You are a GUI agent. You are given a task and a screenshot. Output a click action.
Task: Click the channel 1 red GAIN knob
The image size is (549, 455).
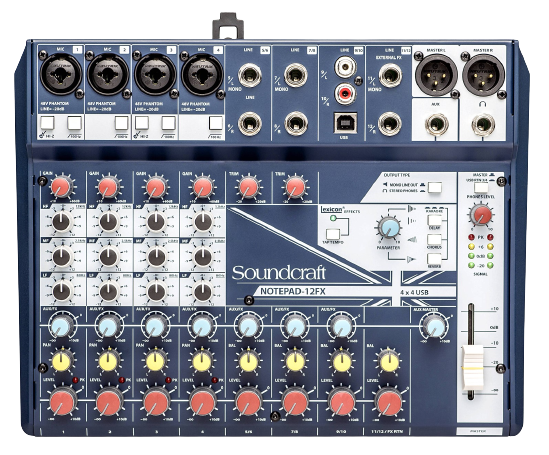[x=62, y=187]
